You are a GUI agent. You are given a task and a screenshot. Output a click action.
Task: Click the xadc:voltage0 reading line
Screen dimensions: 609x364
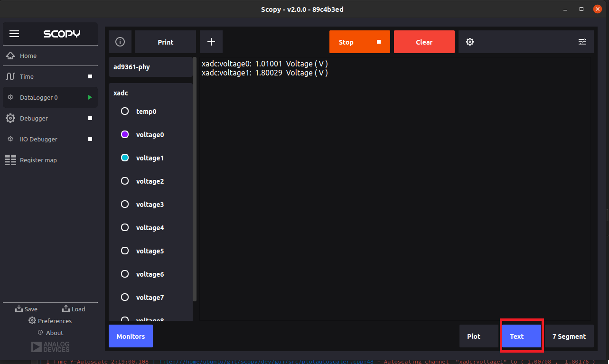click(265, 64)
